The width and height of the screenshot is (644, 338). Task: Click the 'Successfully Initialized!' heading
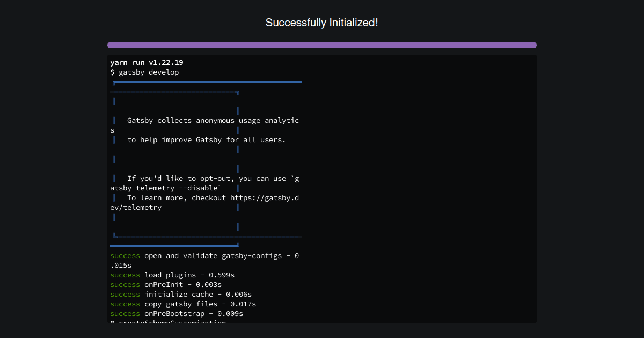(322, 23)
